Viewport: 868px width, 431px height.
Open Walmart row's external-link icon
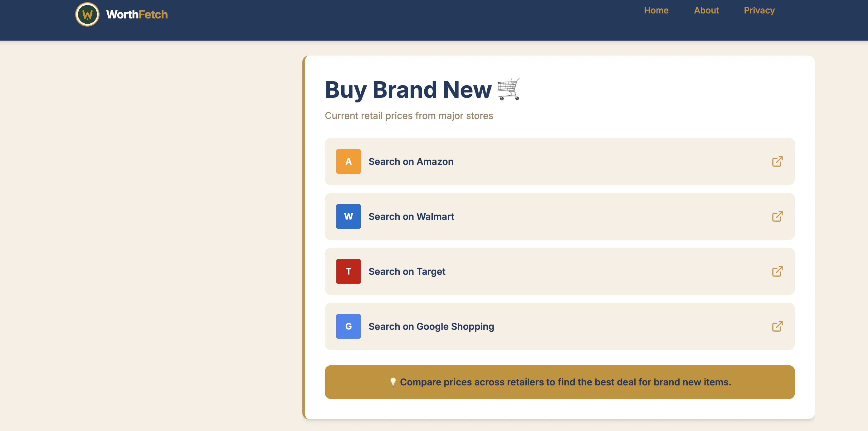[x=777, y=216]
